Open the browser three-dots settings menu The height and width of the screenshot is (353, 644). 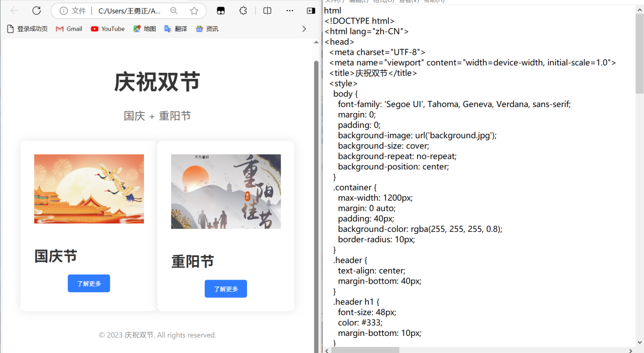pos(290,11)
